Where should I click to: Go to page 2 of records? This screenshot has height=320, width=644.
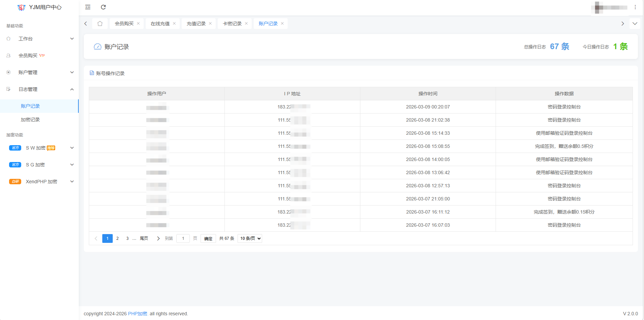coord(117,238)
